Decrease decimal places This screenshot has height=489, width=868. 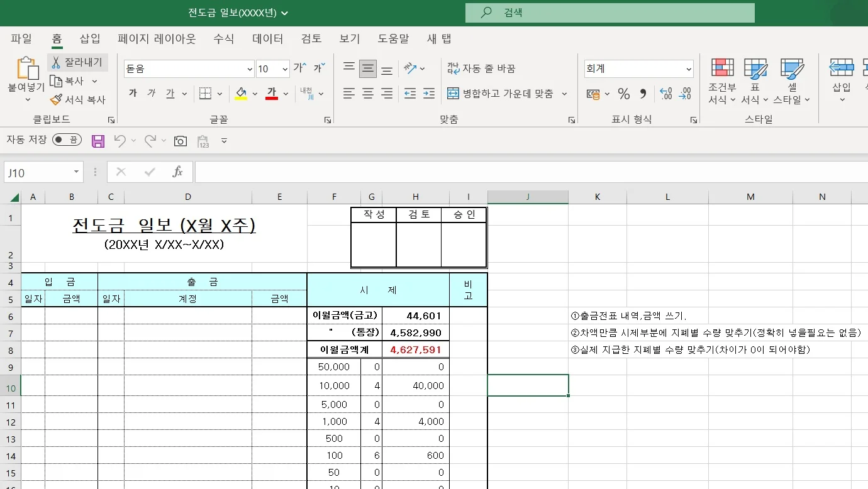pyautogui.click(x=686, y=94)
